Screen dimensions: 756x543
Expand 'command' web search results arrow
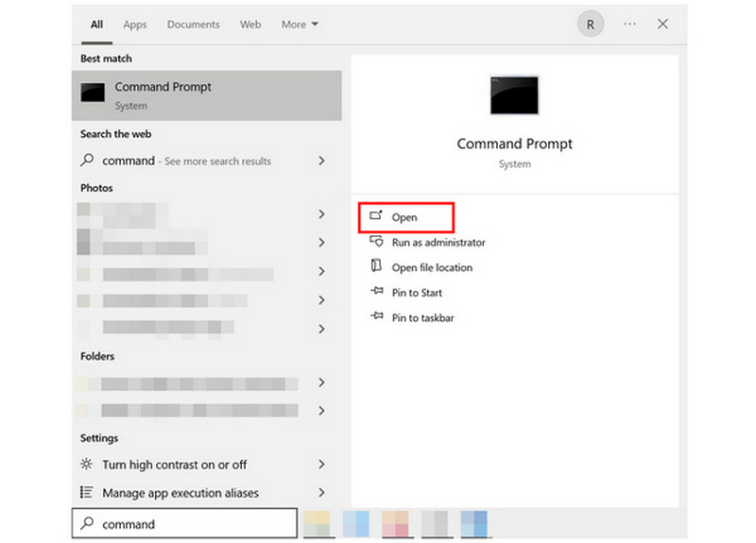pos(322,161)
